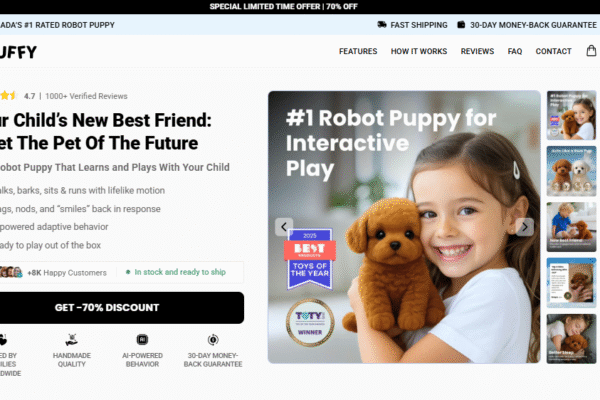Viewport: 600px width, 400px height.
Task: Select the sleeping child thumbnail image
Action: point(571,339)
